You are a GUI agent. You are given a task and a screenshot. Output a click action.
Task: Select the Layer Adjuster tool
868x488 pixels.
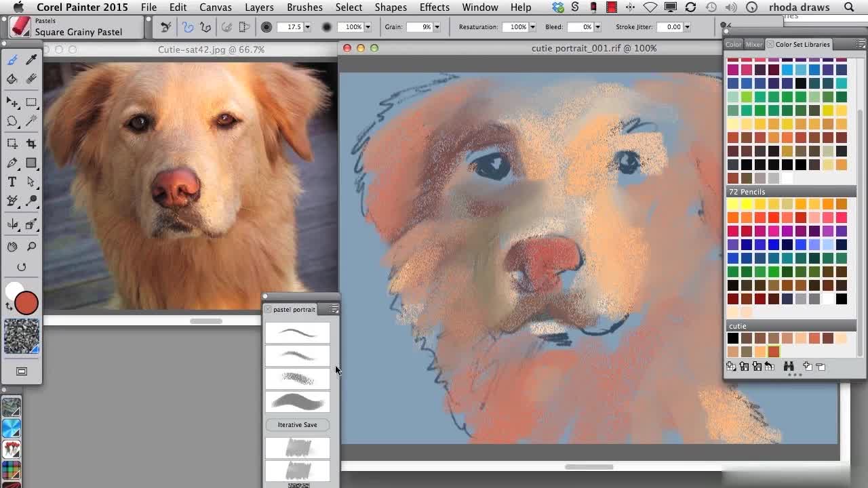pyautogui.click(x=12, y=102)
